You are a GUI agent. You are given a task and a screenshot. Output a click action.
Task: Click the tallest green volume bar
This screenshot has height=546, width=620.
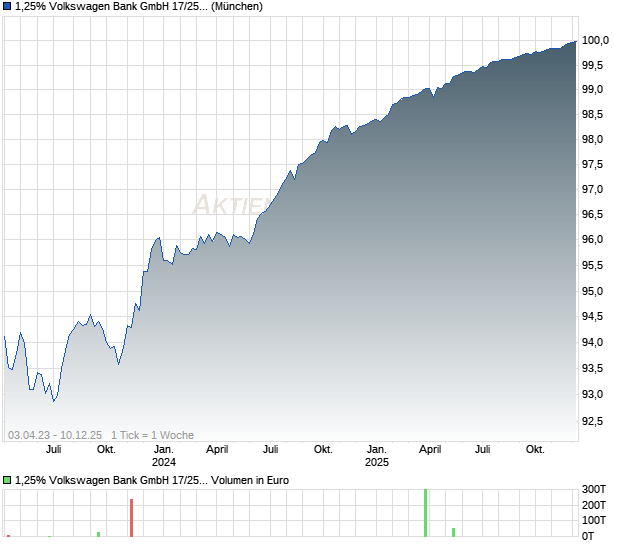click(425, 513)
